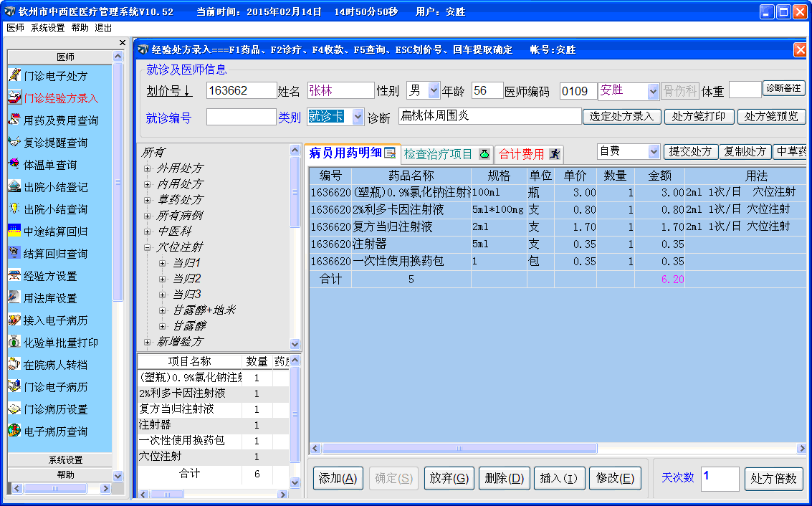Screen dimensions: 812x506
Task: Open the 性别 dropdown
Action: [434, 91]
